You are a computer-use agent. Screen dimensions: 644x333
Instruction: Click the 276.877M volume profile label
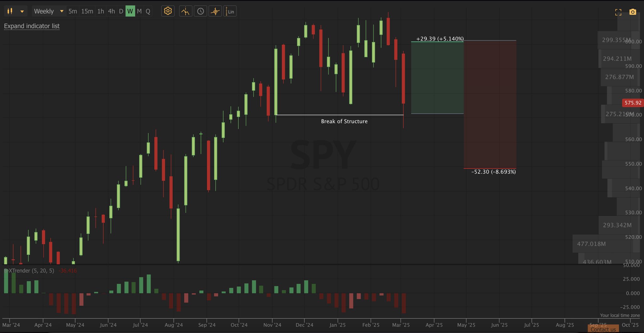(x=619, y=77)
